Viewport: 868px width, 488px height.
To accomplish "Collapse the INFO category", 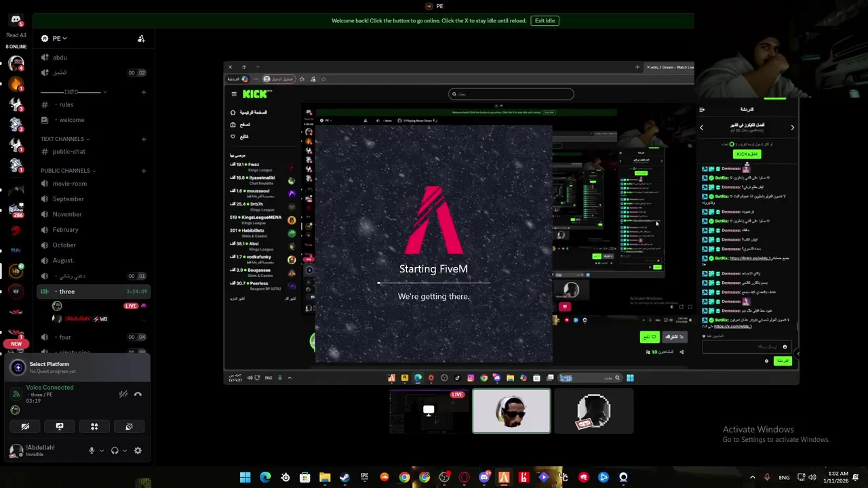I will click(x=73, y=92).
